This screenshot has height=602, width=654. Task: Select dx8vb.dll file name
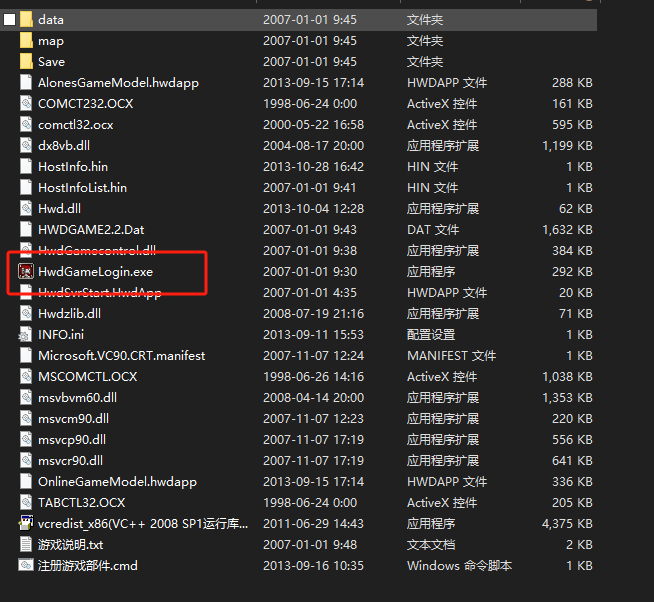tap(64, 146)
